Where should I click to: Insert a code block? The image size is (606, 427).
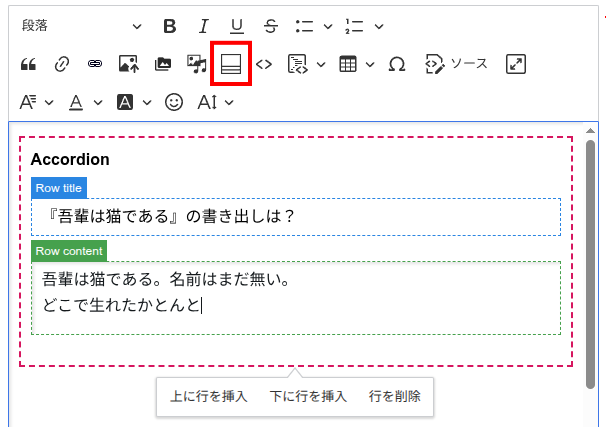click(x=298, y=64)
